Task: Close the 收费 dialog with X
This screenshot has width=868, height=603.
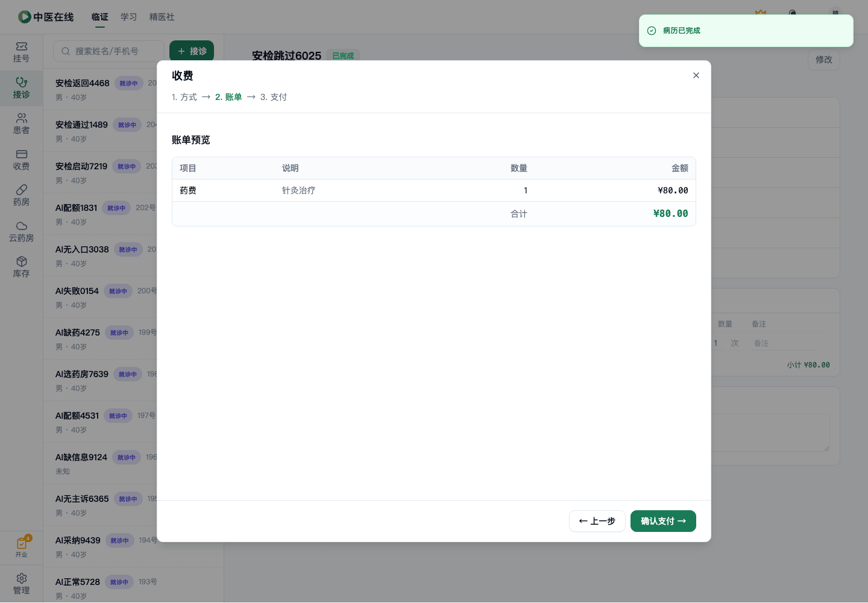Action: [696, 75]
